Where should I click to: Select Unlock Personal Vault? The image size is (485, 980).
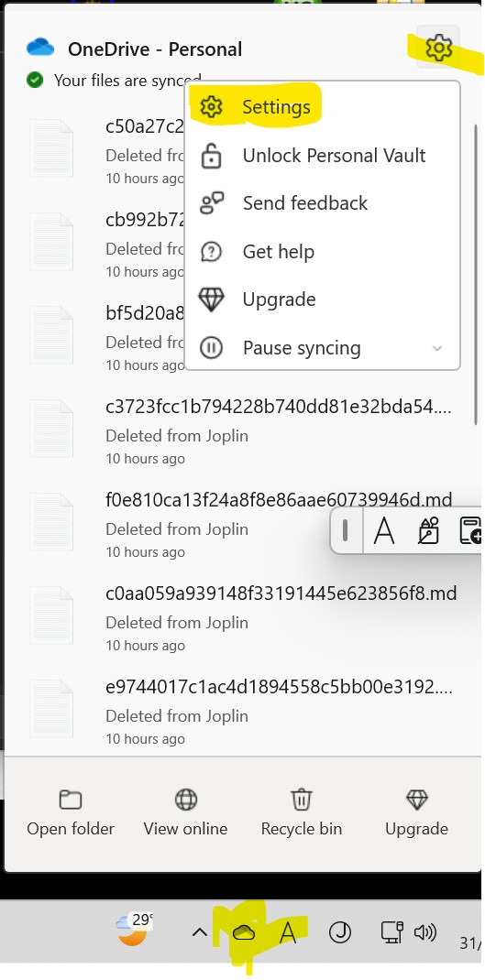(334, 156)
